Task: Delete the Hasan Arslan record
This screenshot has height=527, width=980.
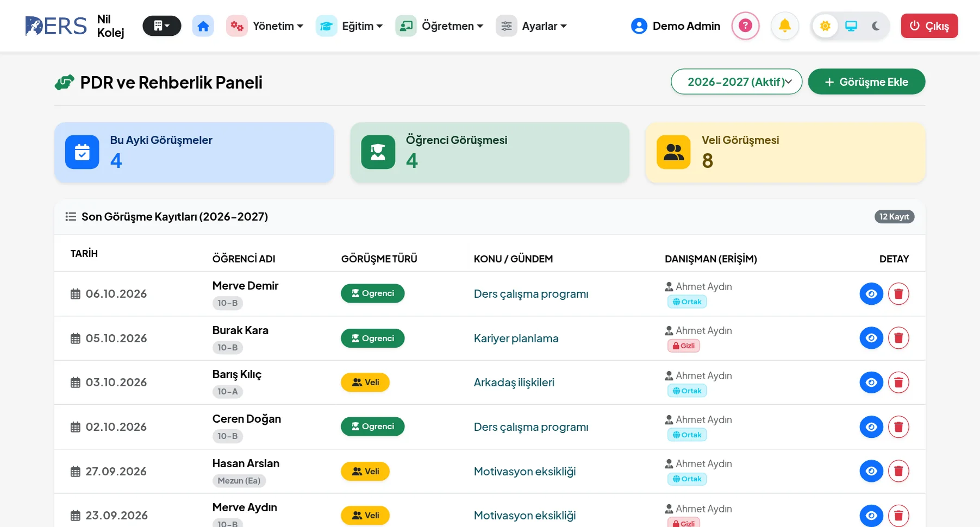Action: [x=898, y=471]
